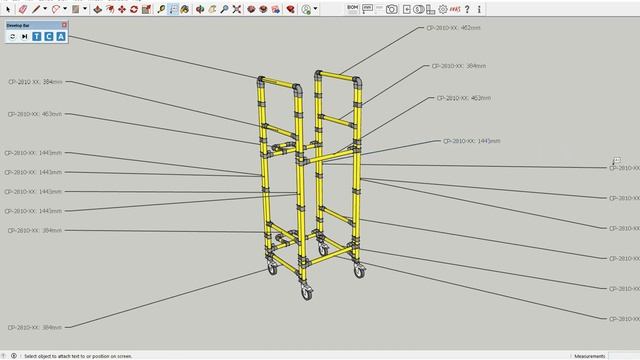The image size is (640, 360).
Task: Send model to LayOut
Action: (x=276, y=9)
